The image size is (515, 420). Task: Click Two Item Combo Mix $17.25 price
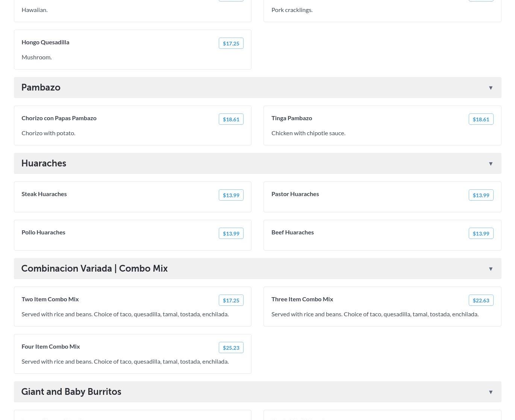(231, 300)
